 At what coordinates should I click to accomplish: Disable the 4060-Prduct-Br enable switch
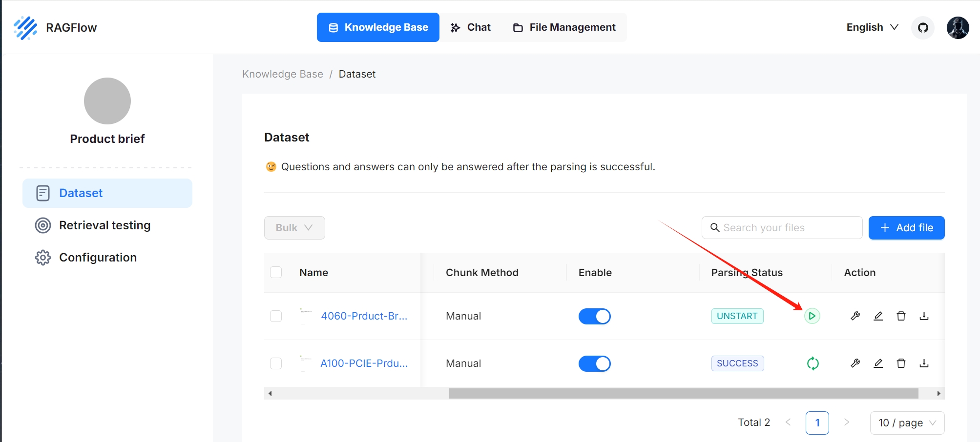pyautogui.click(x=595, y=316)
